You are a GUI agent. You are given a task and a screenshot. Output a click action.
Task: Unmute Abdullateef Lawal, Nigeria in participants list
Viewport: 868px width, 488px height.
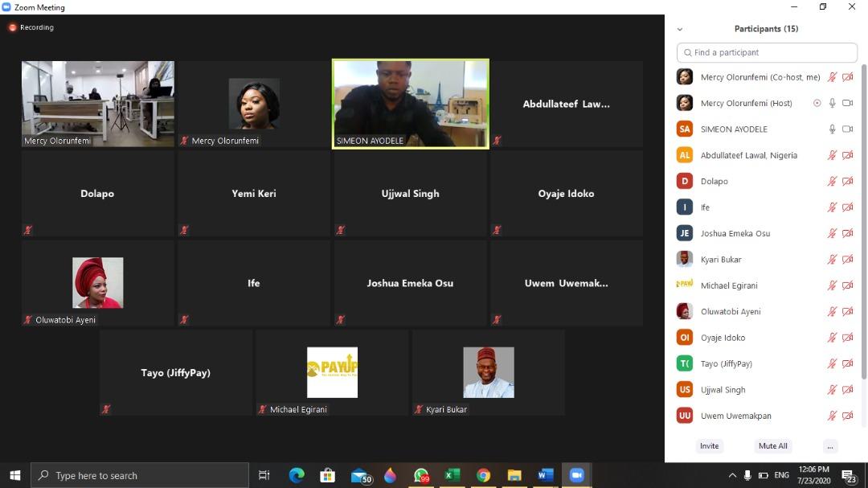pos(832,155)
